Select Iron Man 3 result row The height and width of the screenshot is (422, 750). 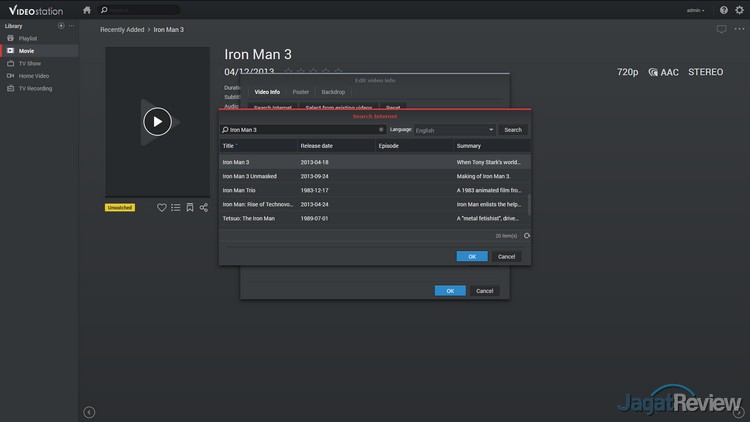click(x=374, y=162)
